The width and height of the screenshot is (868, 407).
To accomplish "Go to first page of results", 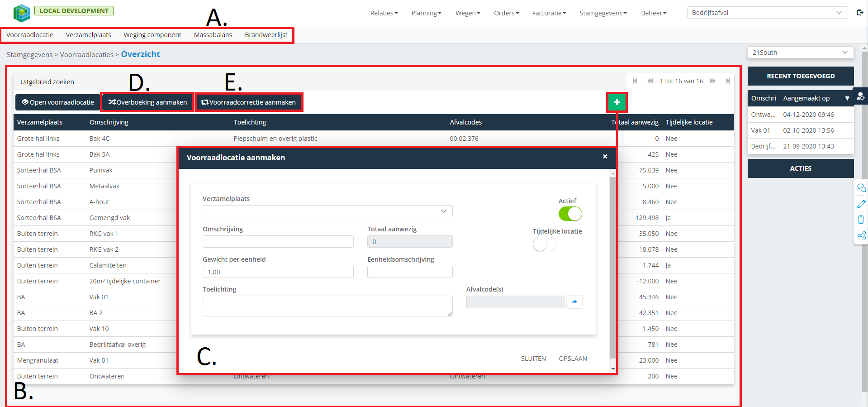I will (x=635, y=81).
